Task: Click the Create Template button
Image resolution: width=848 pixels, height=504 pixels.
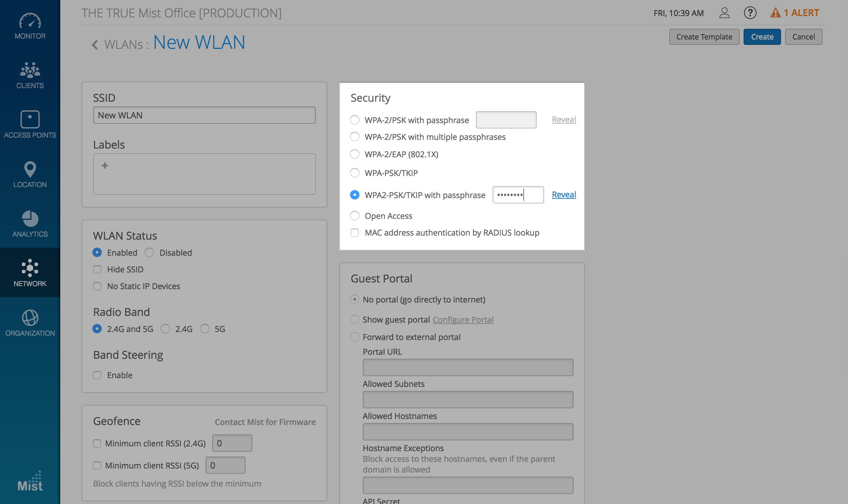Action: pyautogui.click(x=704, y=37)
